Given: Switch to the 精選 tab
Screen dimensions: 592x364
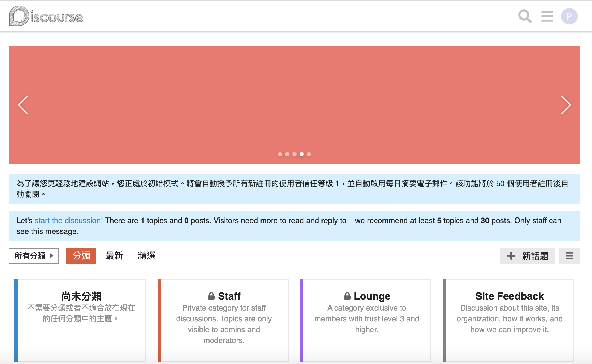Looking at the screenshot, I should coord(147,256).
